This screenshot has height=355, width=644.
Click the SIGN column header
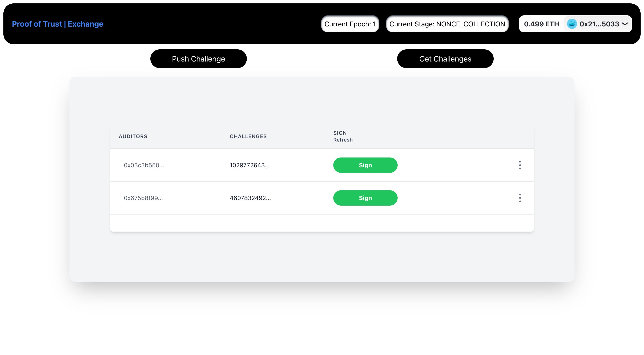coord(340,133)
